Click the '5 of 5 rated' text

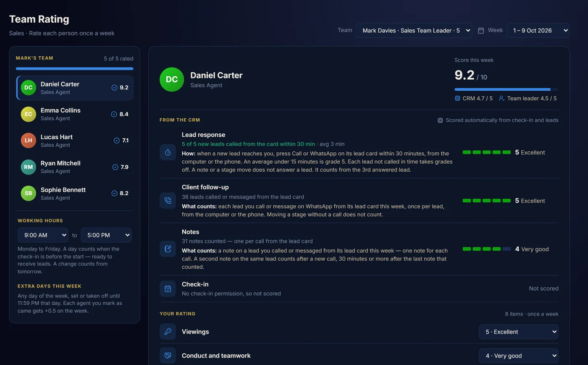[118, 58]
